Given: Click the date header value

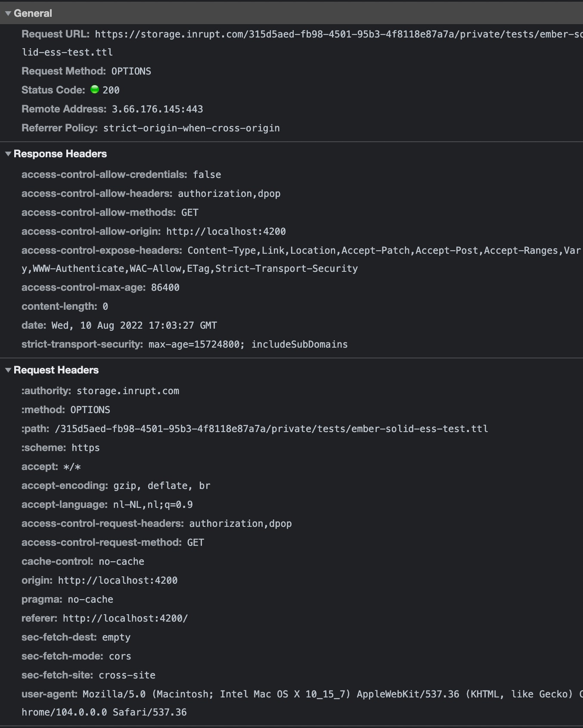Looking at the screenshot, I should (134, 325).
